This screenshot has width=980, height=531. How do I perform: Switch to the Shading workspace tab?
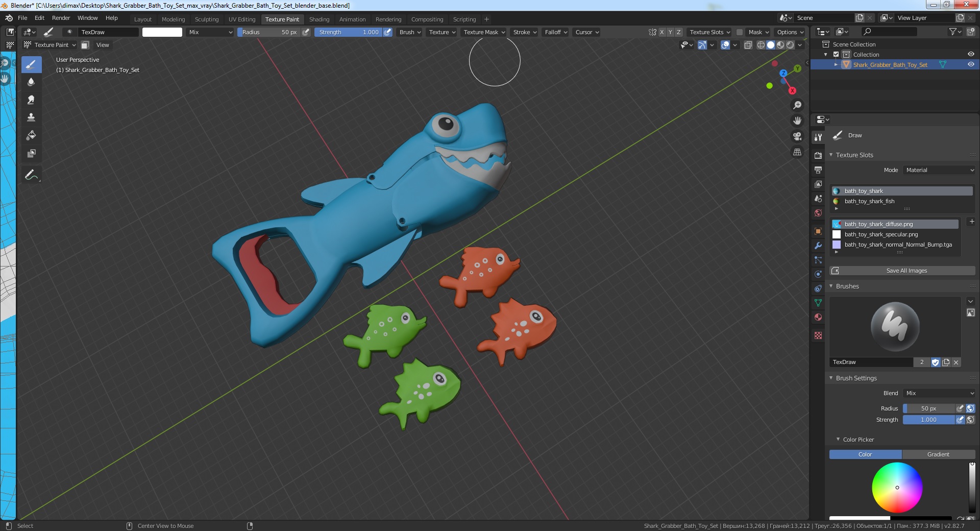pos(319,19)
